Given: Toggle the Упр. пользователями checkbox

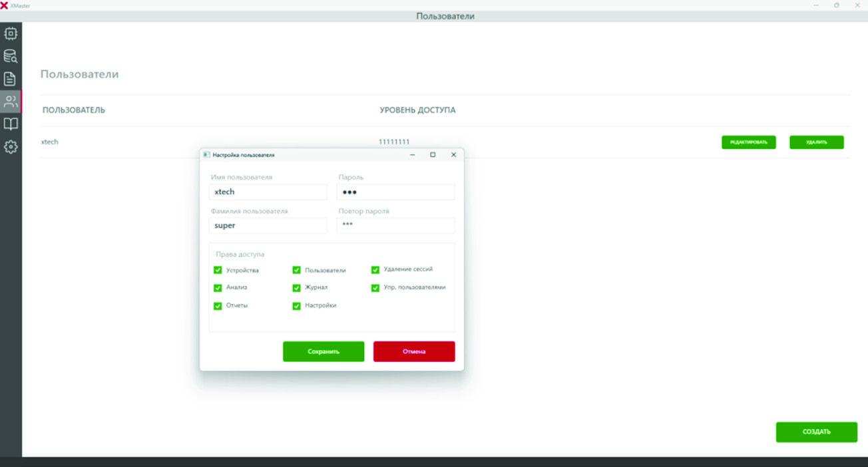Looking at the screenshot, I should pyautogui.click(x=375, y=288).
